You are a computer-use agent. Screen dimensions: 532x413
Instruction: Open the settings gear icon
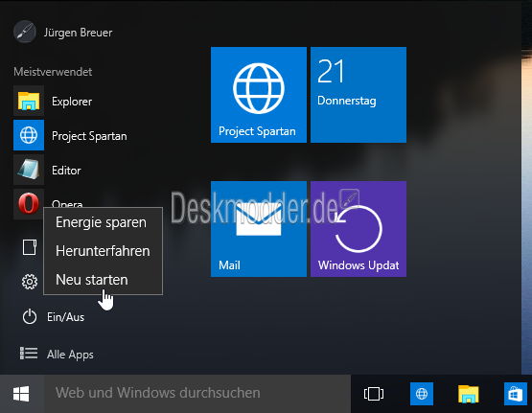click(30, 282)
